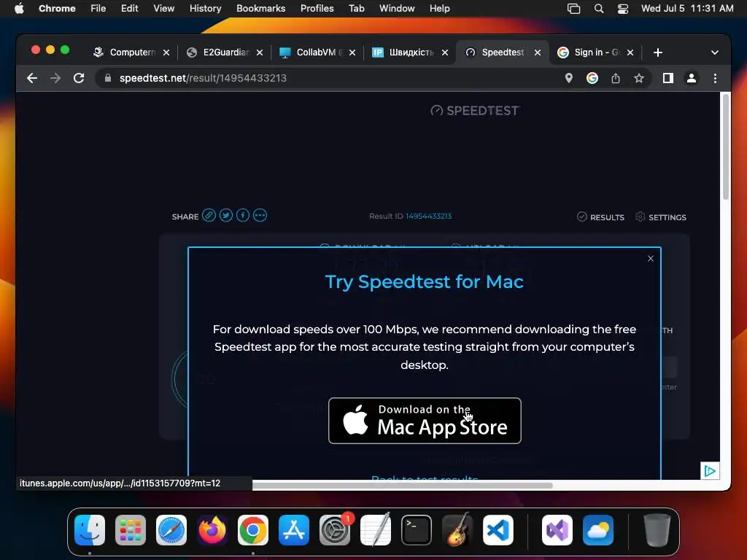Open the Profiles menu
This screenshot has height=560, width=747.
(x=317, y=9)
